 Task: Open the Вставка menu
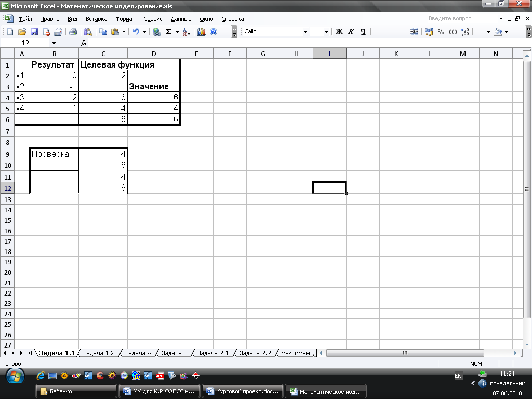96,19
